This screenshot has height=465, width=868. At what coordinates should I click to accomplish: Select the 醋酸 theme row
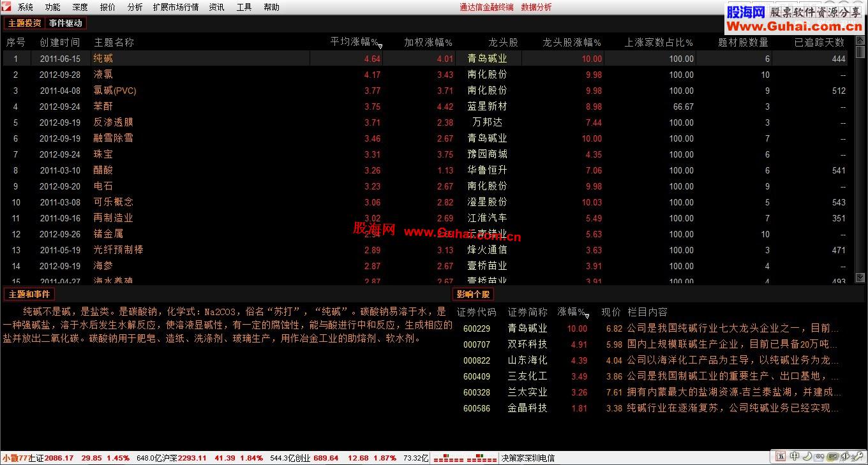[425, 170]
